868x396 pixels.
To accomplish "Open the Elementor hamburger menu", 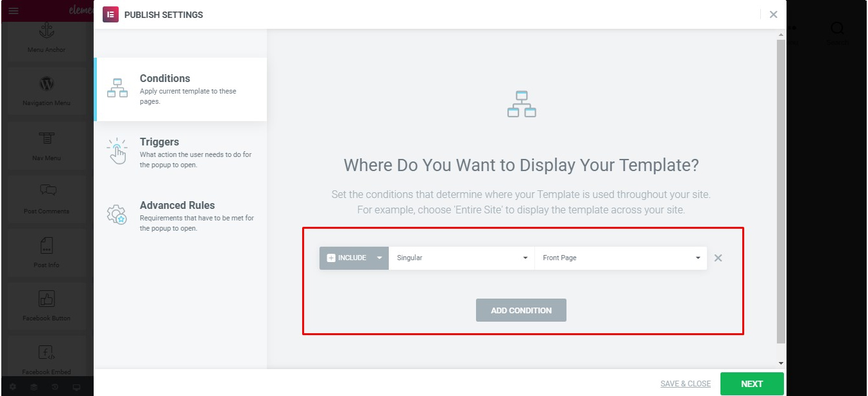I will [13, 11].
